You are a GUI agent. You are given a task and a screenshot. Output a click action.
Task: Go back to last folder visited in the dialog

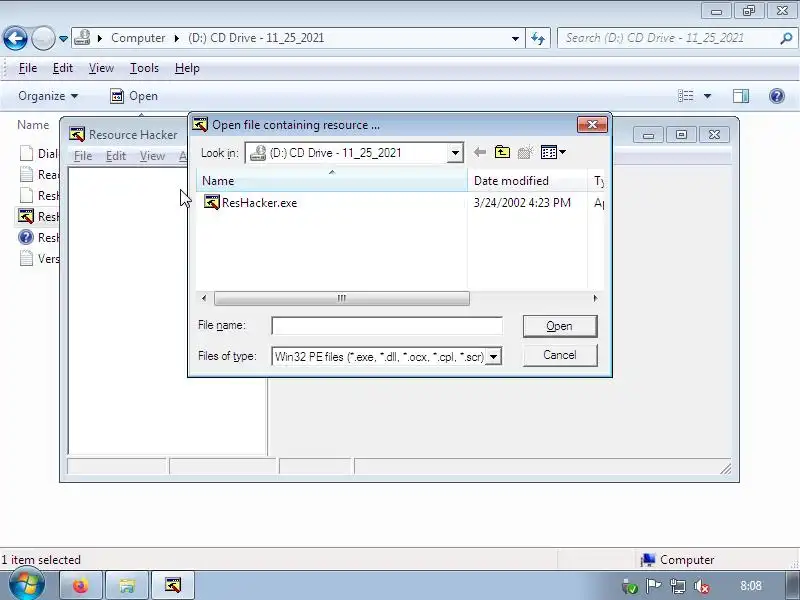[480, 152]
